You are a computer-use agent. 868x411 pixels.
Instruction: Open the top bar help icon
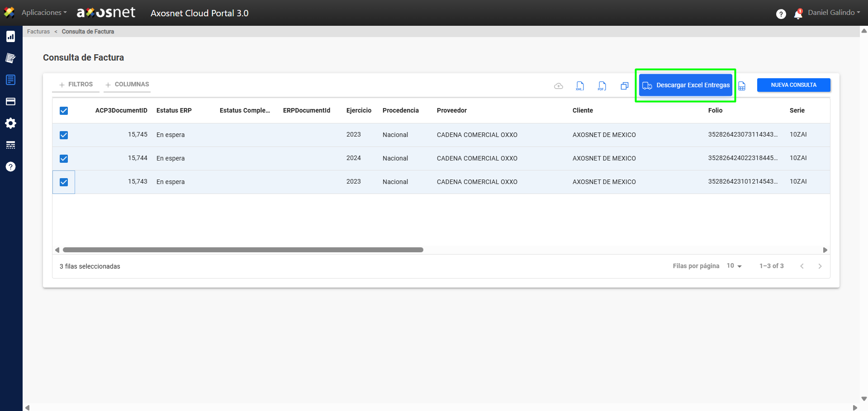click(x=781, y=14)
